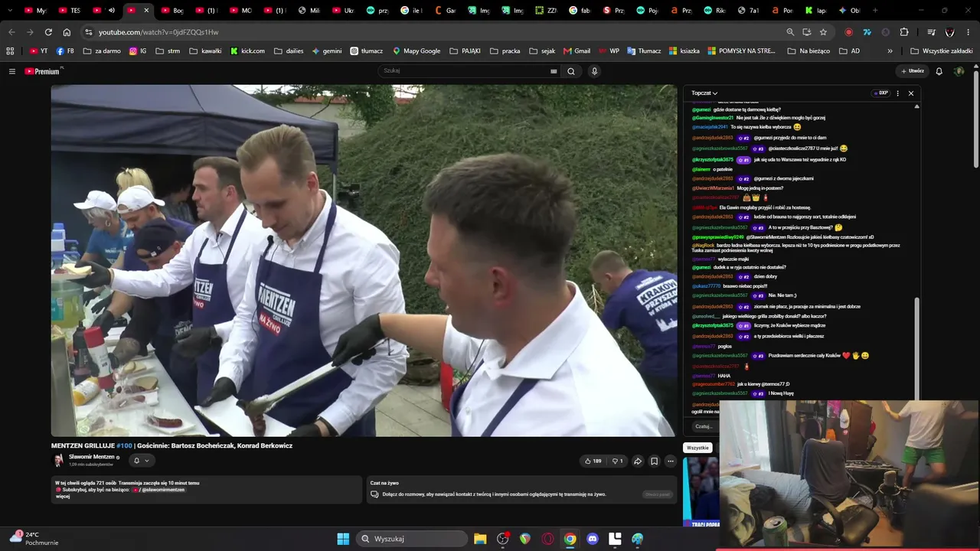The width and height of the screenshot is (980, 551).
Task: Focus the Windows 'Wyszukaj' taskbar search
Action: click(x=413, y=539)
